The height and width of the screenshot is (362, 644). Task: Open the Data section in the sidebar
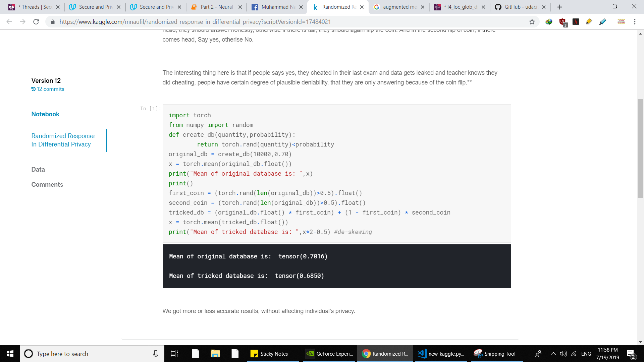pos(38,170)
